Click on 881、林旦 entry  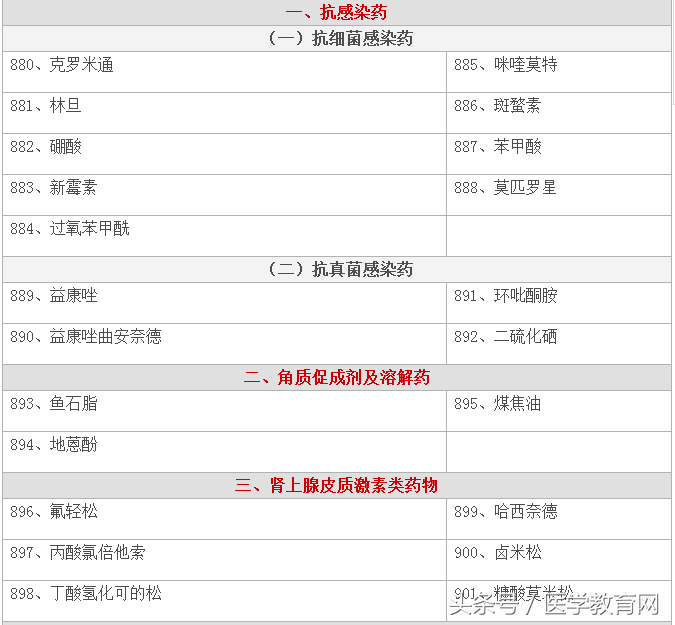[46, 106]
